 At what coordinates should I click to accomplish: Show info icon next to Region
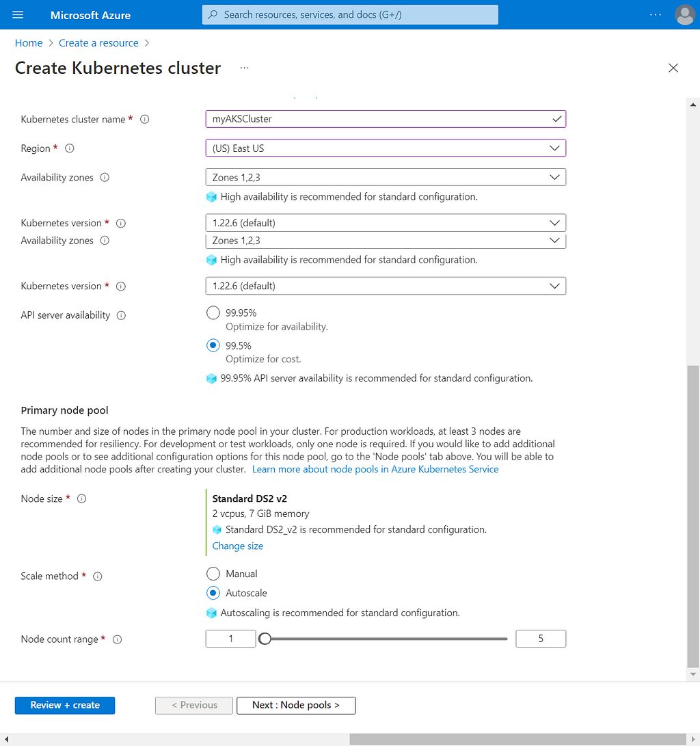click(70, 148)
